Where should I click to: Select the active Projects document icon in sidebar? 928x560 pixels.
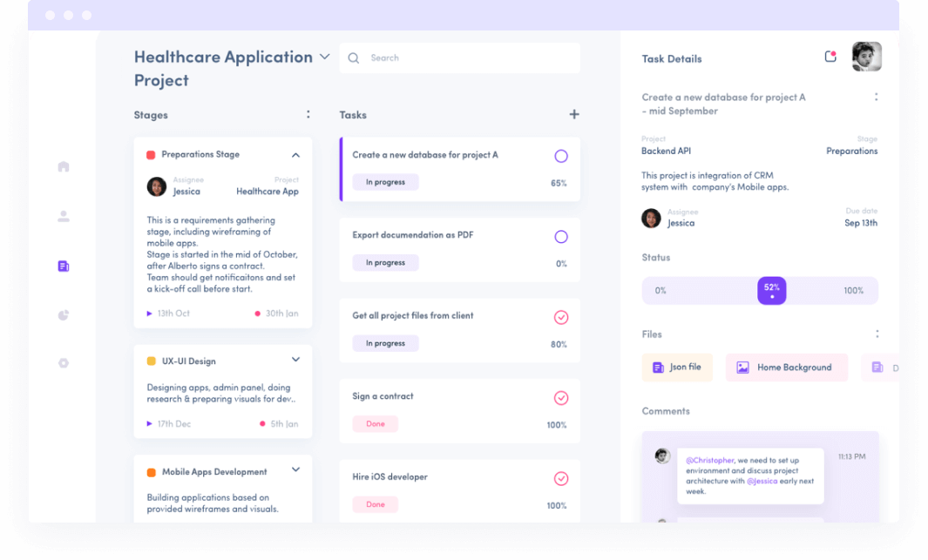pyautogui.click(x=63, y=266)
